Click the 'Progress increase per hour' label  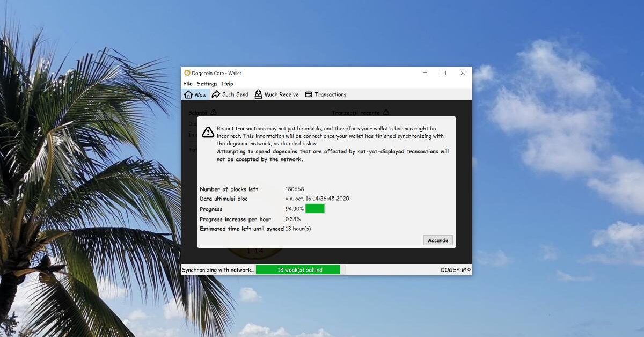click(x=235, y=219)
